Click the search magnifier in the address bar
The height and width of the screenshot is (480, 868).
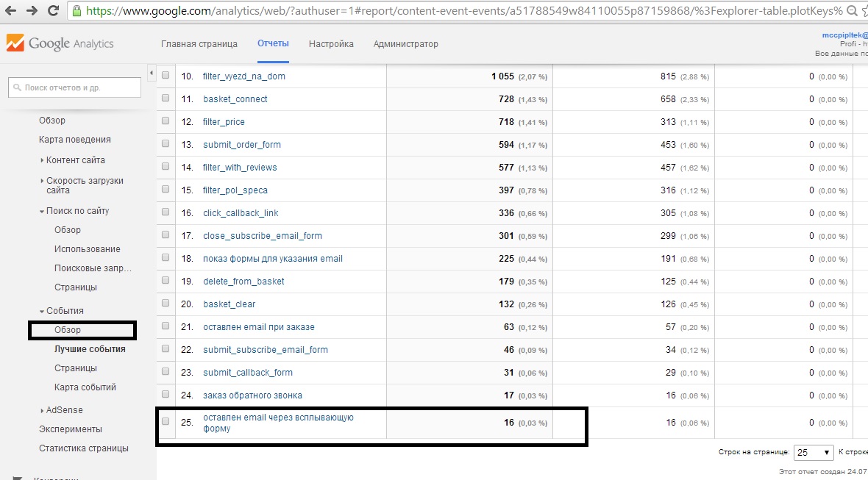[x=852, y=10]
